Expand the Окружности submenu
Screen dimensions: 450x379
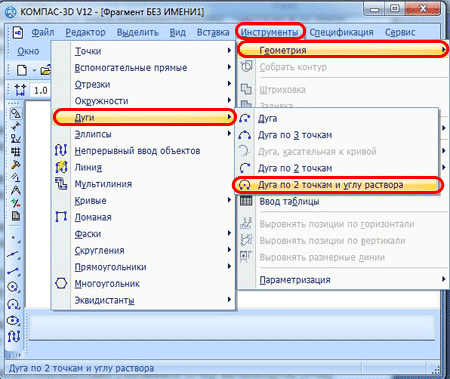tap(144, 101)
